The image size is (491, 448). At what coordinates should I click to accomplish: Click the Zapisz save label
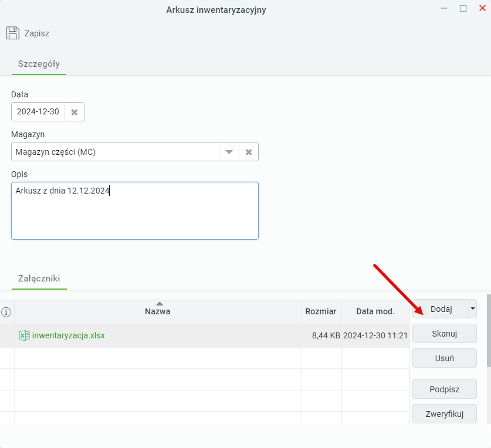[37, 33]
